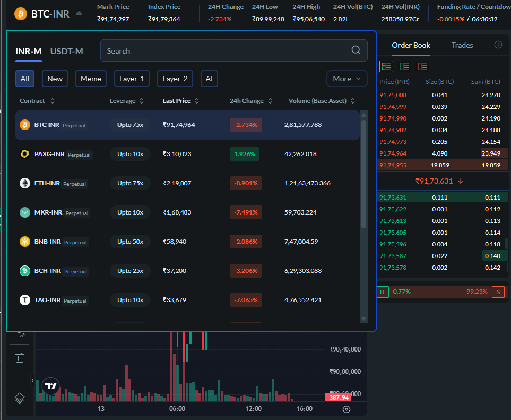Switch to the Trades tab
The height and width of the screenshot is (420, 511).
(462, 45)
